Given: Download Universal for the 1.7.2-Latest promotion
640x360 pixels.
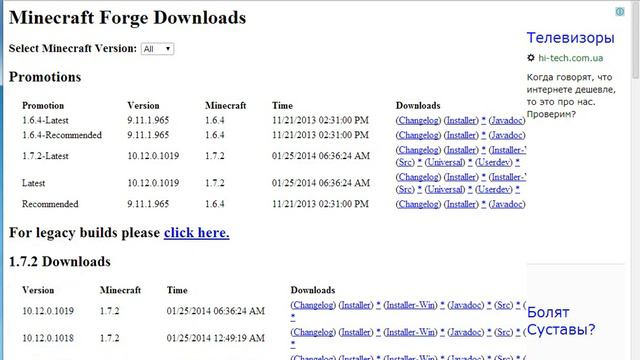Looking at the screenshot, I should pyautogui.click(x=444, y=162).
